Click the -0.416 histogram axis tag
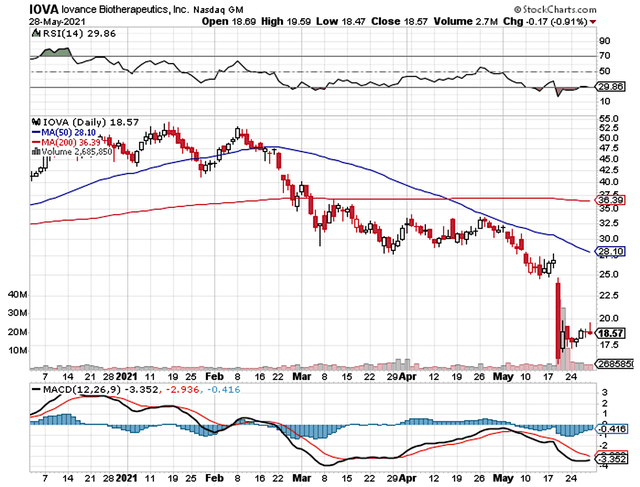The width and height of the screenshot is (640, 487). click(x=611, y=429)
